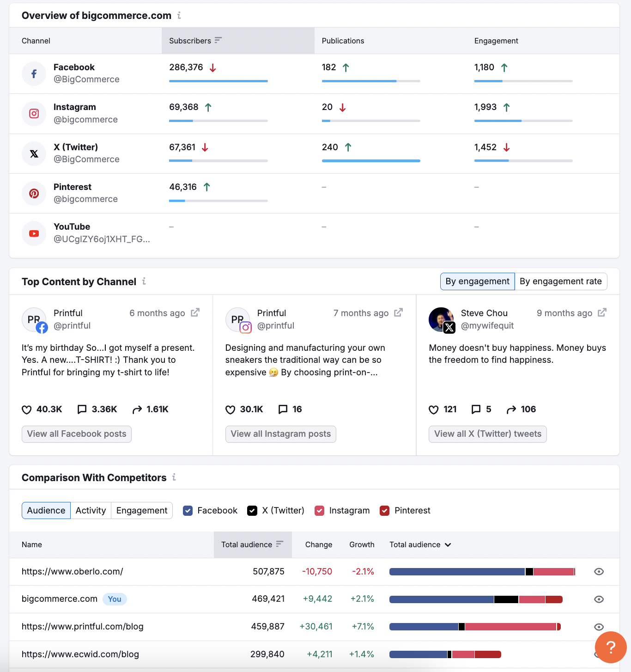The height and width of the screenshot is (672, 631).
Task: Click View all Instagram posts button
Action: click(280, 434)
